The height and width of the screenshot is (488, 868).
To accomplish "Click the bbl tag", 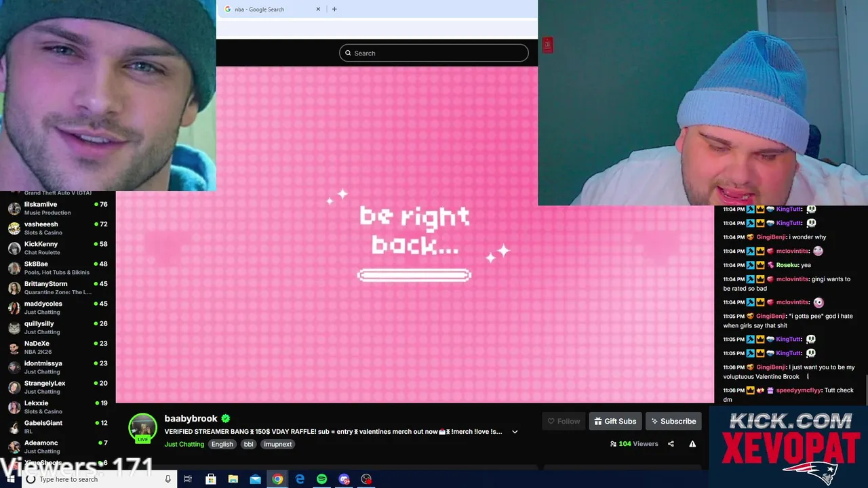I will coord(249,445).
